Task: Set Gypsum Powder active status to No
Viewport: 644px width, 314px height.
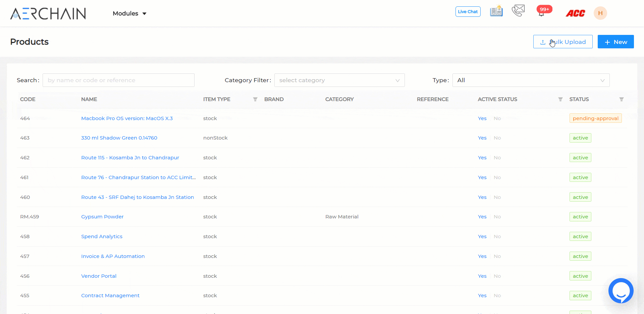Action: (x=497, y=217)
